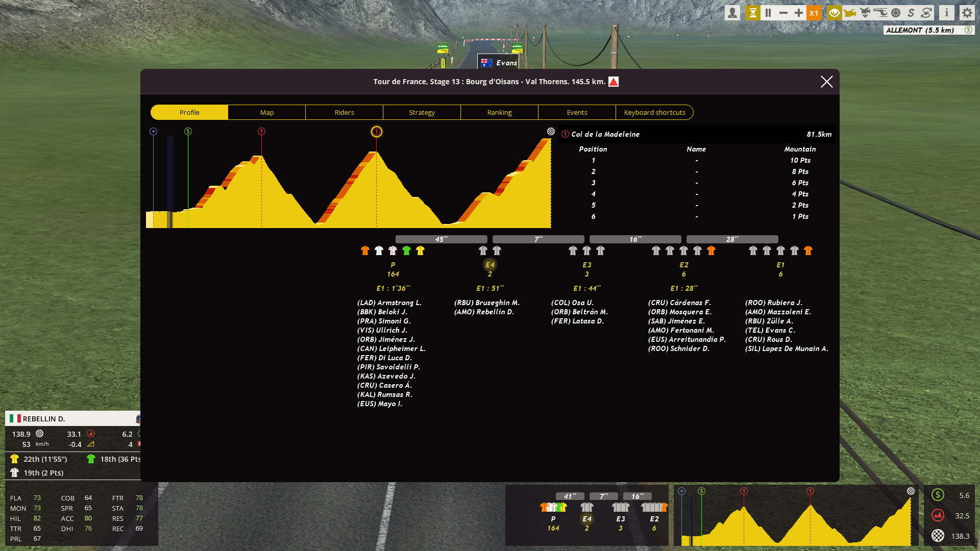Screen dimensions: 980x551
Task: Click the red mountain stage icon in title
Action: coord(614,82)
